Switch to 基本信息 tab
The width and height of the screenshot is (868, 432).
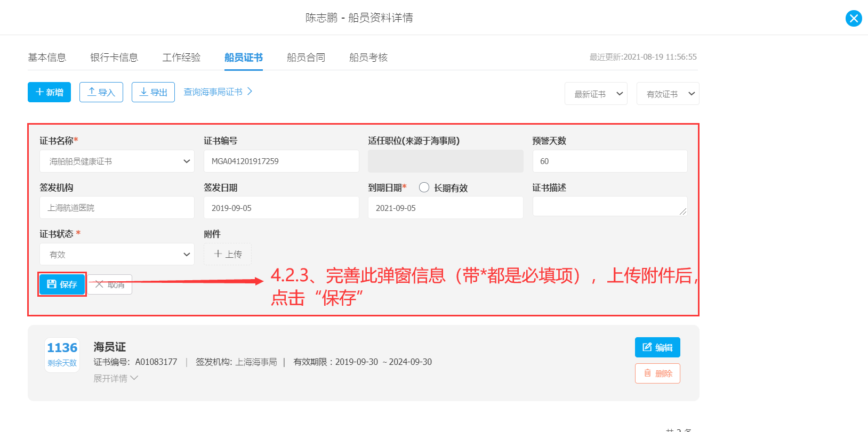click(47, 58)
